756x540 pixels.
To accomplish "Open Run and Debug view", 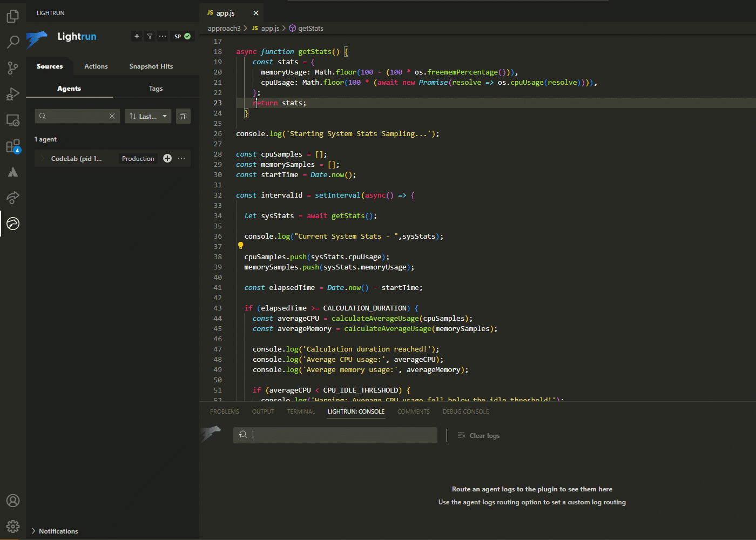I will [12, 94].
